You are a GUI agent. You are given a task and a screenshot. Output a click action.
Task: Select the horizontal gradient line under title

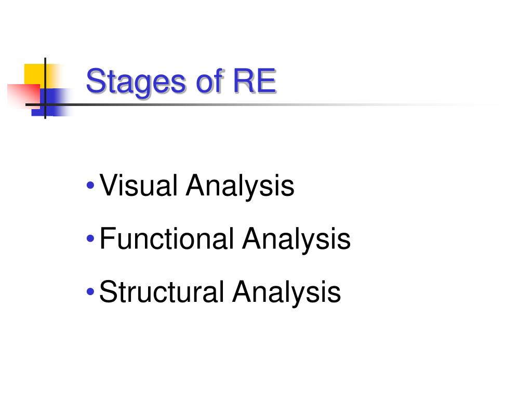(x=261, y=104)
